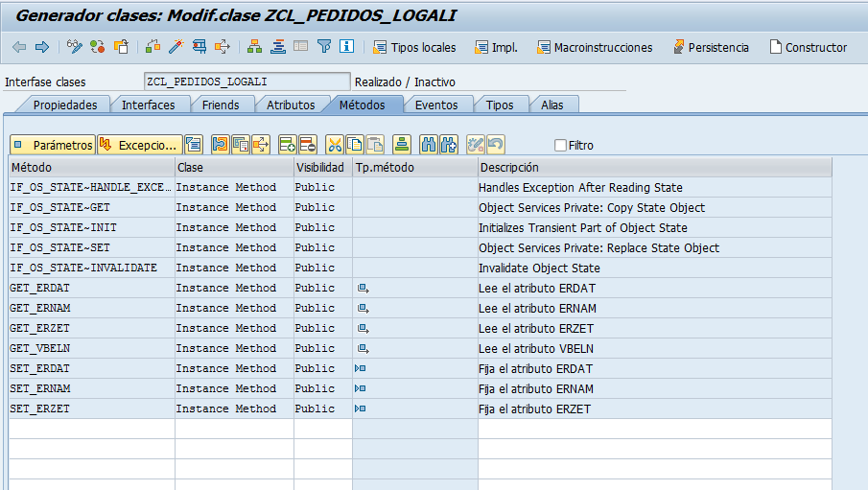
Task: Click the Método column header
Action: (92, 167)
